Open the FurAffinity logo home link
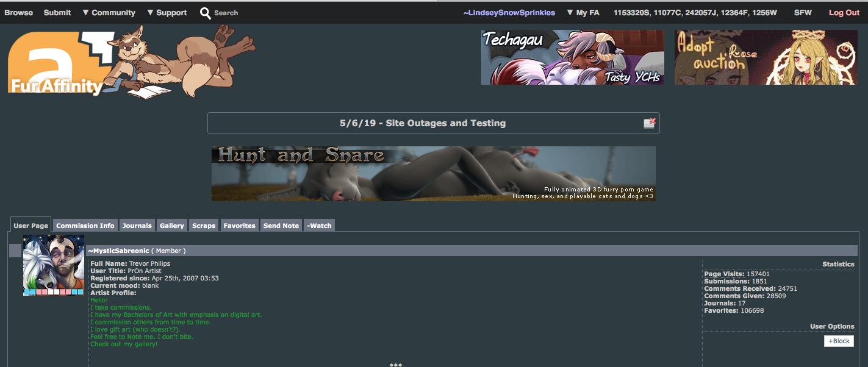The height and width of the screenshot is (367, 868). click(131, 62)
